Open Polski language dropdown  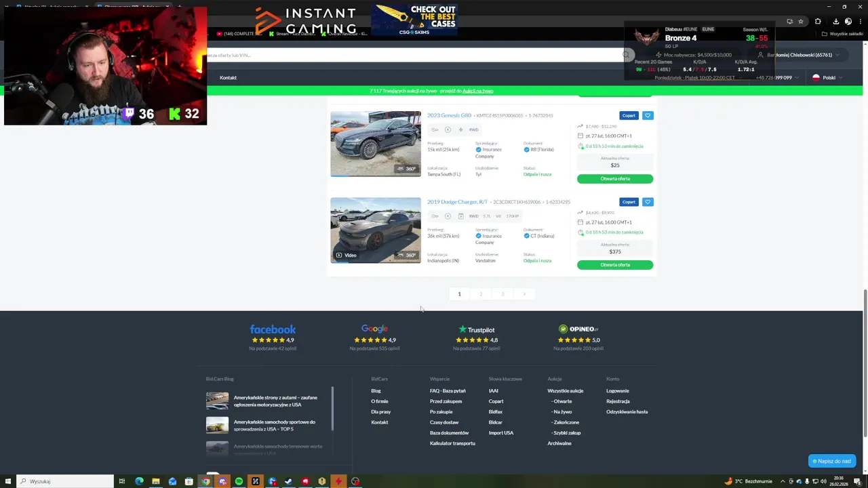(827, 77)
